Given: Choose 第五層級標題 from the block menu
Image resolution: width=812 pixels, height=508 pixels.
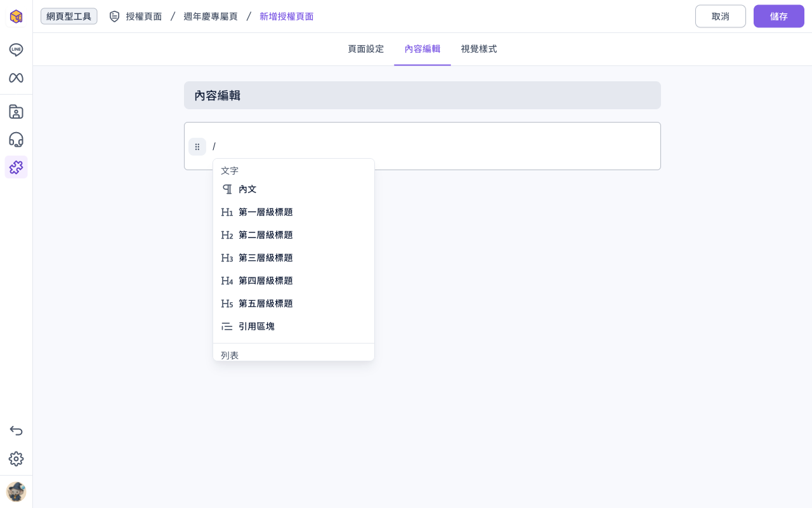Looking at the screenshot, I should [294, 304].
